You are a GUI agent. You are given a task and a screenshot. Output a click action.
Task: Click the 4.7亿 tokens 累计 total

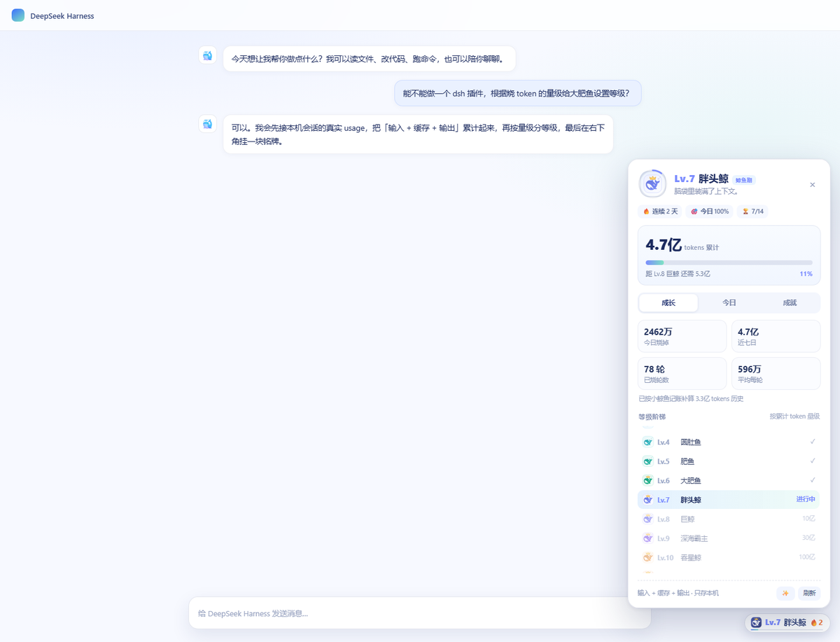(682, 245)
